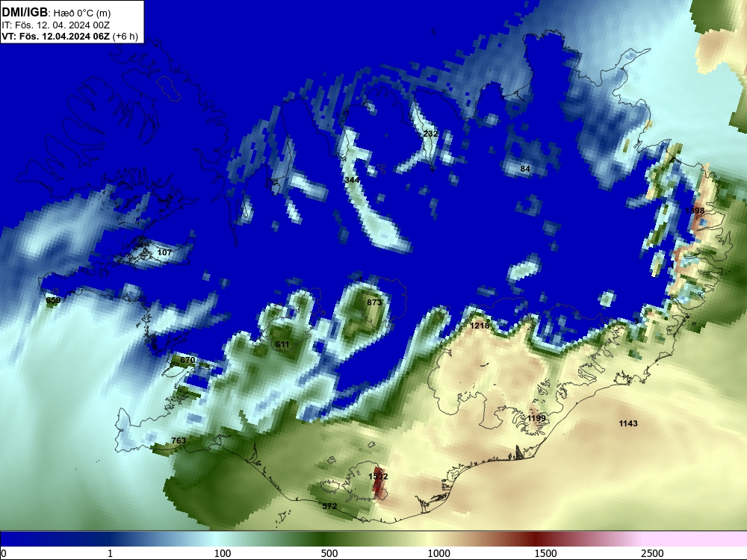
Task: Click the map value label 670
Action: tap(187, 361)
